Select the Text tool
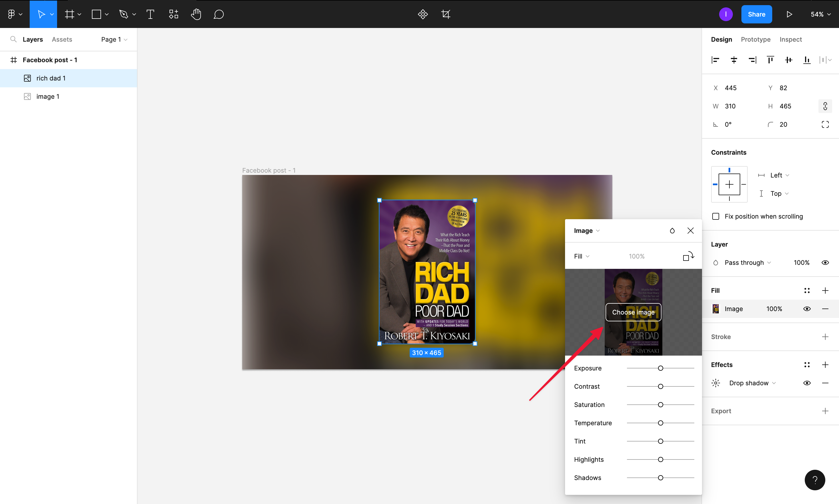 (x=150, y=14)
